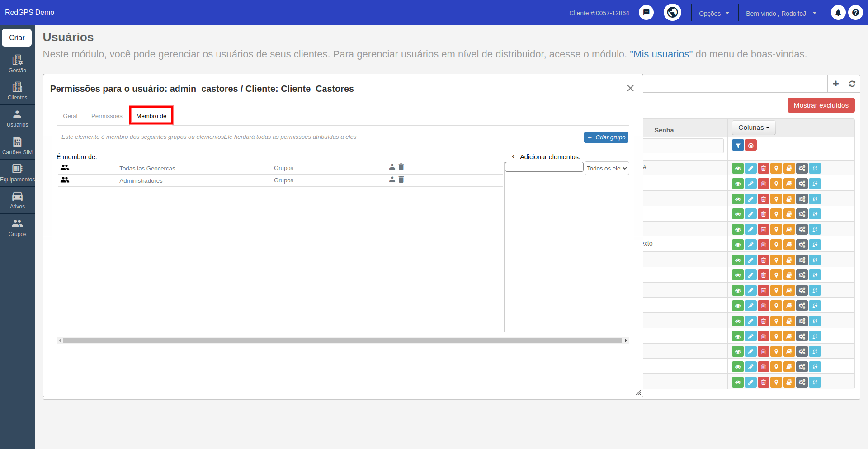Follow the "Mis usuarios" link
The image size is (868, 449).
tap(661, 54)
